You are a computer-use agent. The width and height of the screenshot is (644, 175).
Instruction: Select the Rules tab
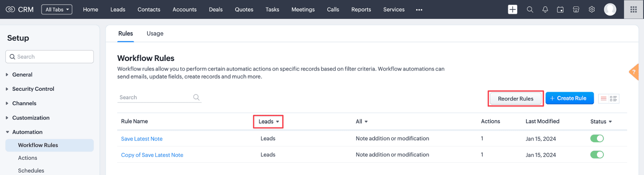(126, 33)
